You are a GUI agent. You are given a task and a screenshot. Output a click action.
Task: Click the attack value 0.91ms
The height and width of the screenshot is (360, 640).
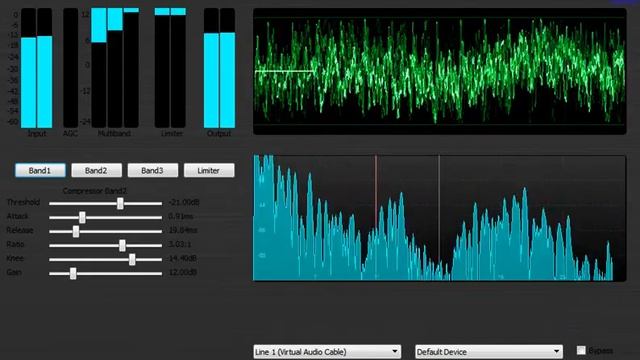click(x=181, y=216)
